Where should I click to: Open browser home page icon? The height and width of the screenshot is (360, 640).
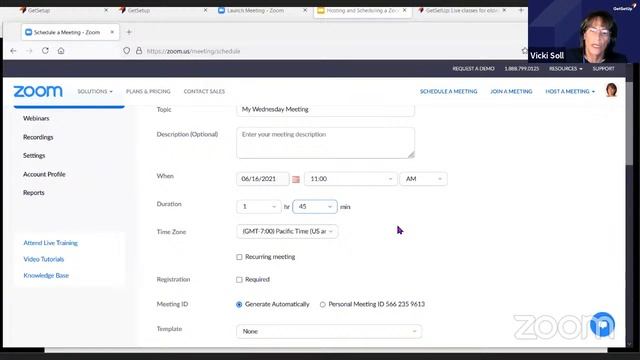pos(61,51)
